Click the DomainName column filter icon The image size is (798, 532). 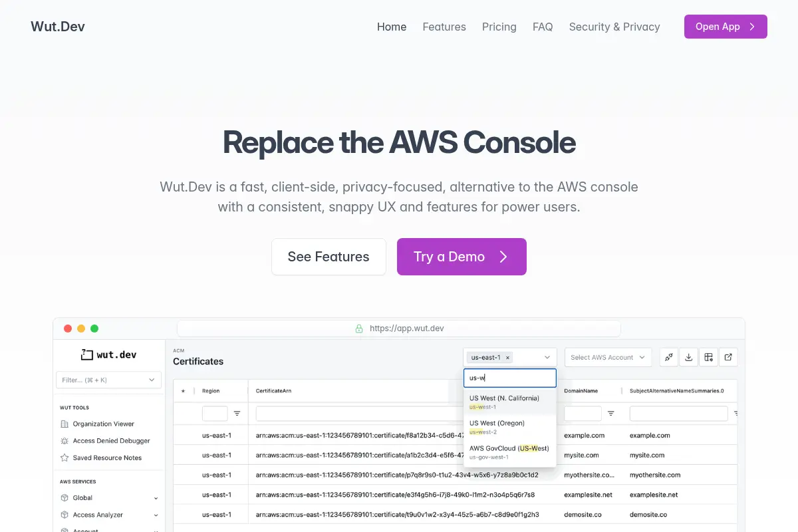(x=610, y=414)
